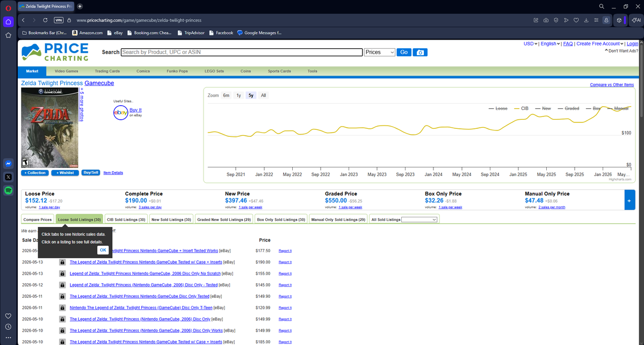Screen dimensions: 644x345
Task: Open the profile account icon
Action: click(606, 20)
